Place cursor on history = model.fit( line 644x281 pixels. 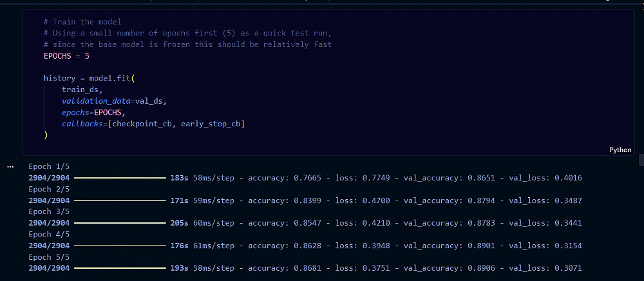pos(90,78)
